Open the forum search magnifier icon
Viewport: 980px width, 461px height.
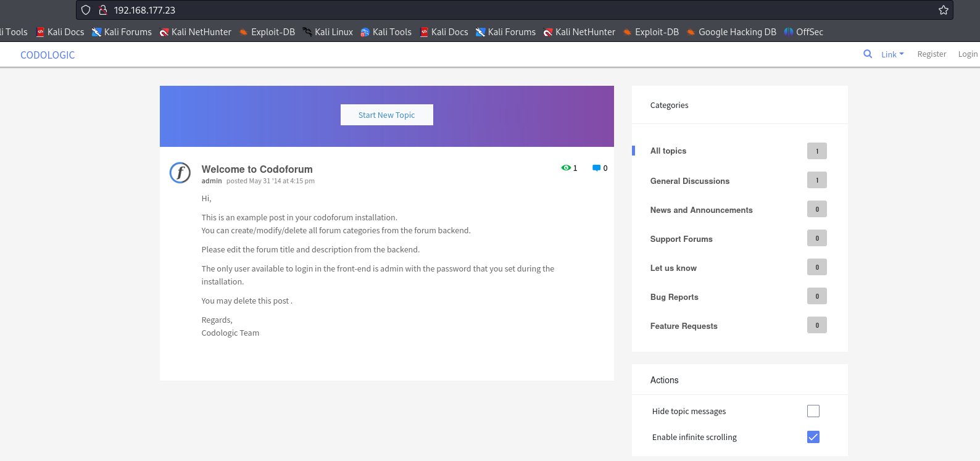click(868, 54)
